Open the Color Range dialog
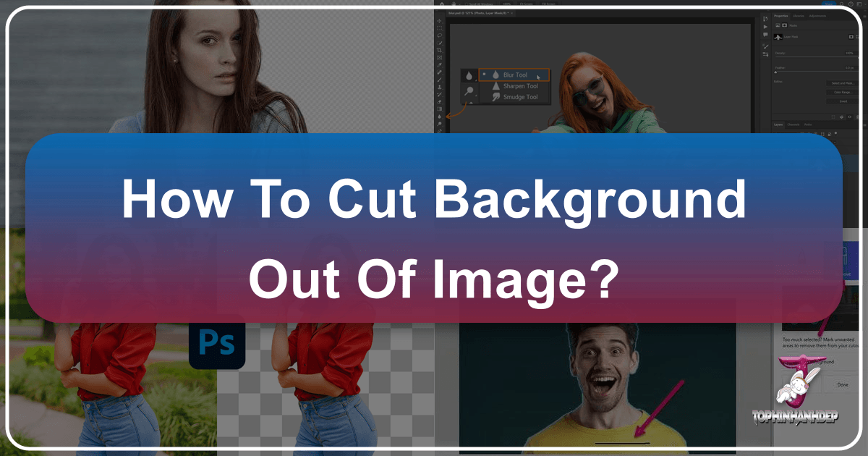Image resolution: width=868 pixels, height=456 pixels. (x=843, y=93)
